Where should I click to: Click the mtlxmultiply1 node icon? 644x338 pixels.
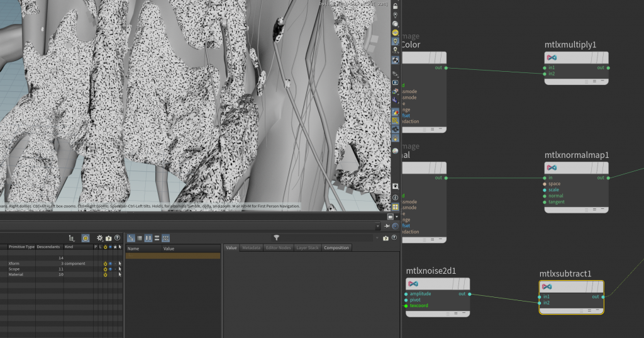(552, 57)
